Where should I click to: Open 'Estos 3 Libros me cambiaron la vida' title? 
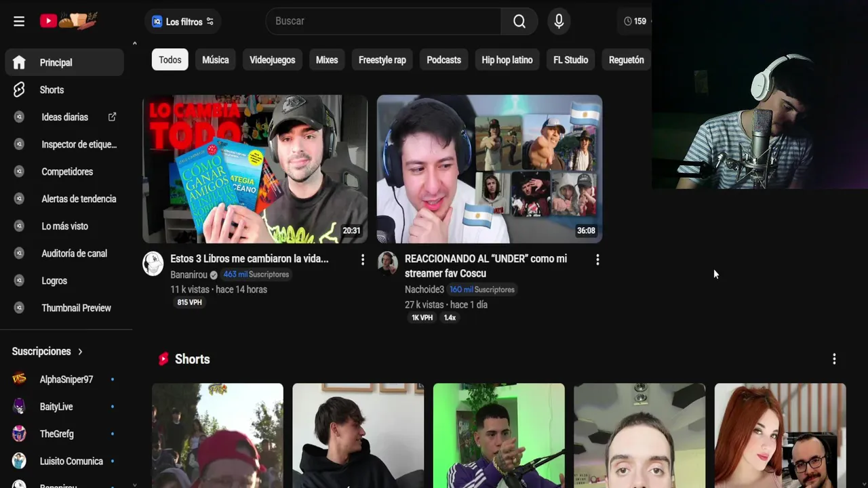click(249, 258)
